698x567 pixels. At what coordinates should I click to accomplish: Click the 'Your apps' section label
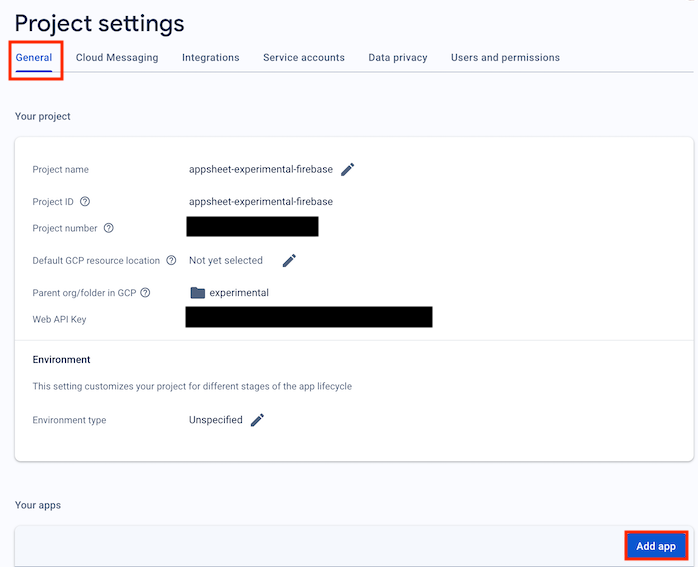[38, 505]
